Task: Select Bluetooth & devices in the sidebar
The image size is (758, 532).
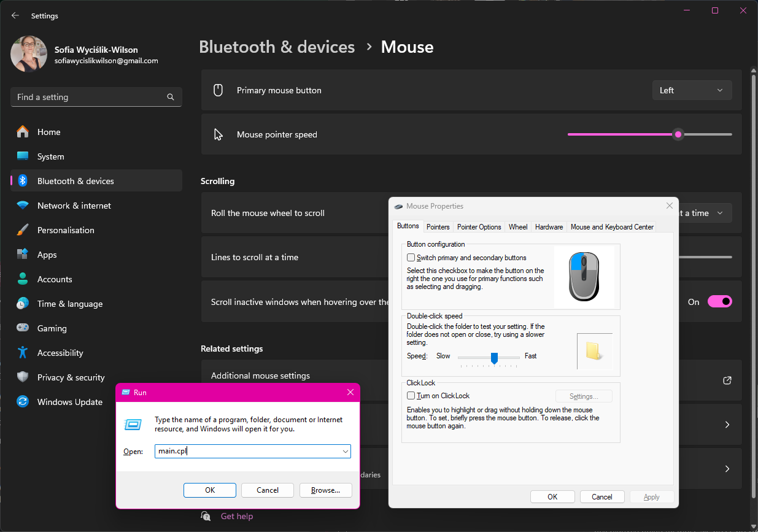Action: 96,181
